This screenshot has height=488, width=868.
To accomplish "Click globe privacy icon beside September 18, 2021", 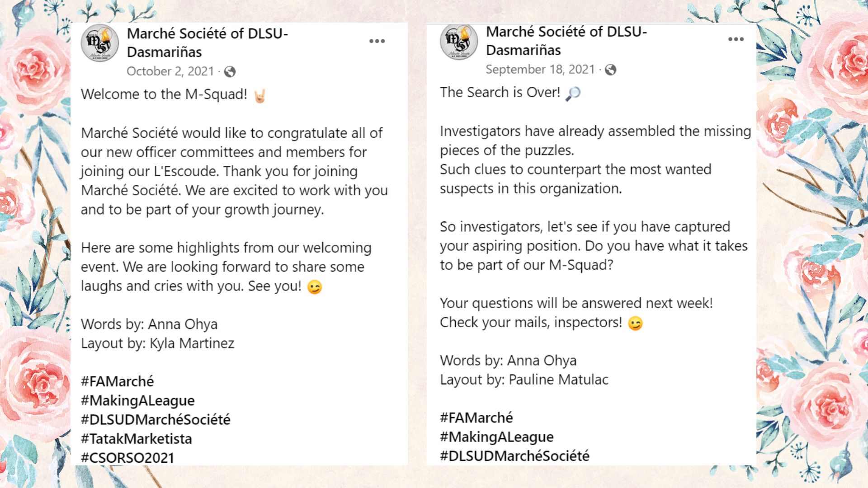I will pos(610,70).
